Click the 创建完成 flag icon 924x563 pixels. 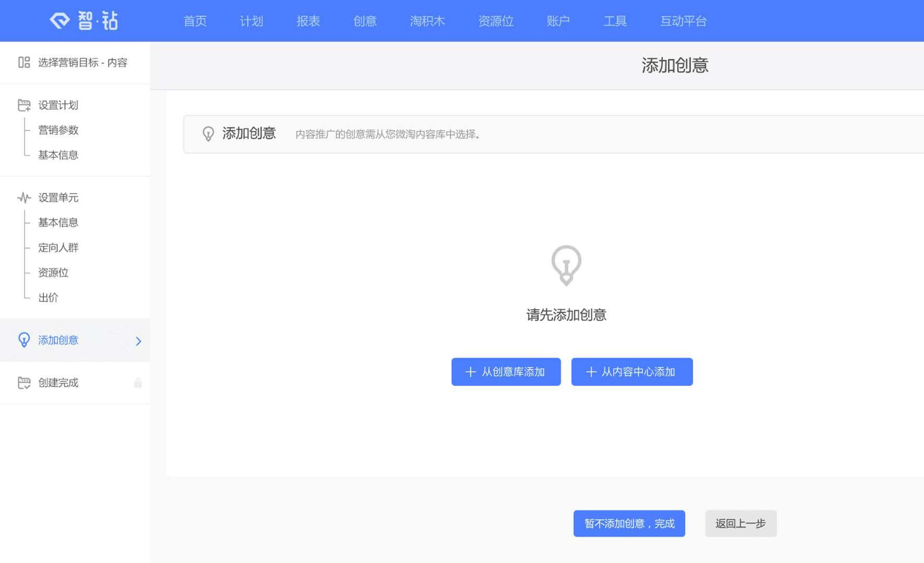tap(23, 383)
